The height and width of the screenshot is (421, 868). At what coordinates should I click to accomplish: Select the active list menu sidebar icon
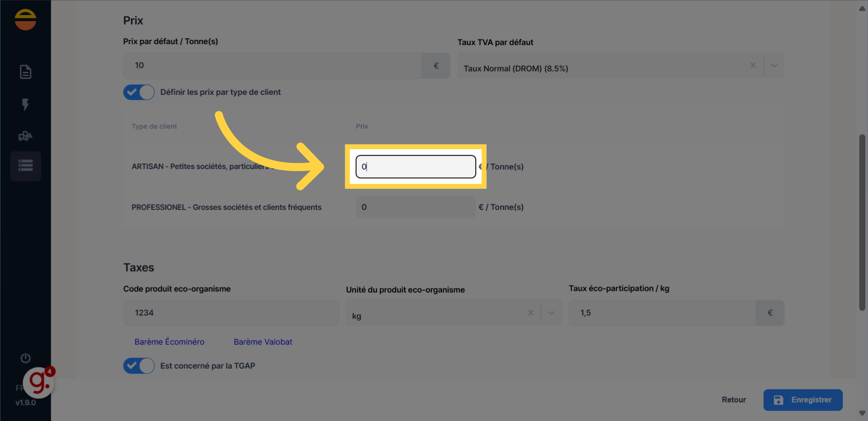[25, 166]
